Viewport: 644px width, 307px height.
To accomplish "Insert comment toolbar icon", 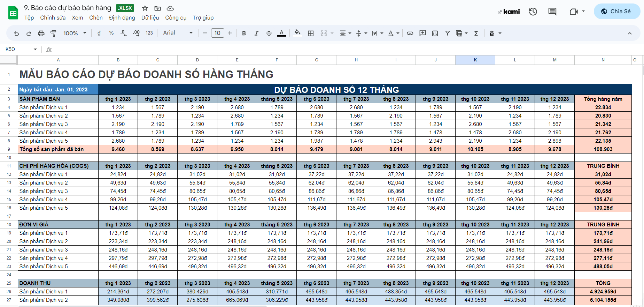I will [422, 33].
